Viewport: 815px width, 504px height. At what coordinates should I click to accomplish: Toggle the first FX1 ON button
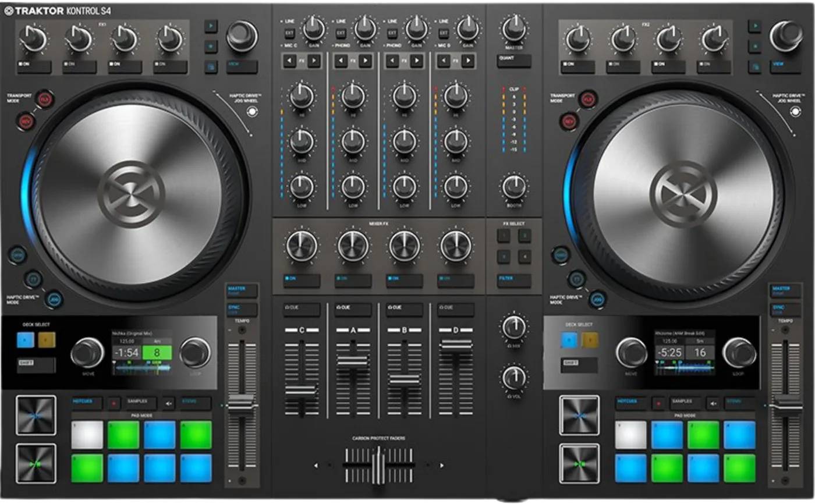click(34, 66)
